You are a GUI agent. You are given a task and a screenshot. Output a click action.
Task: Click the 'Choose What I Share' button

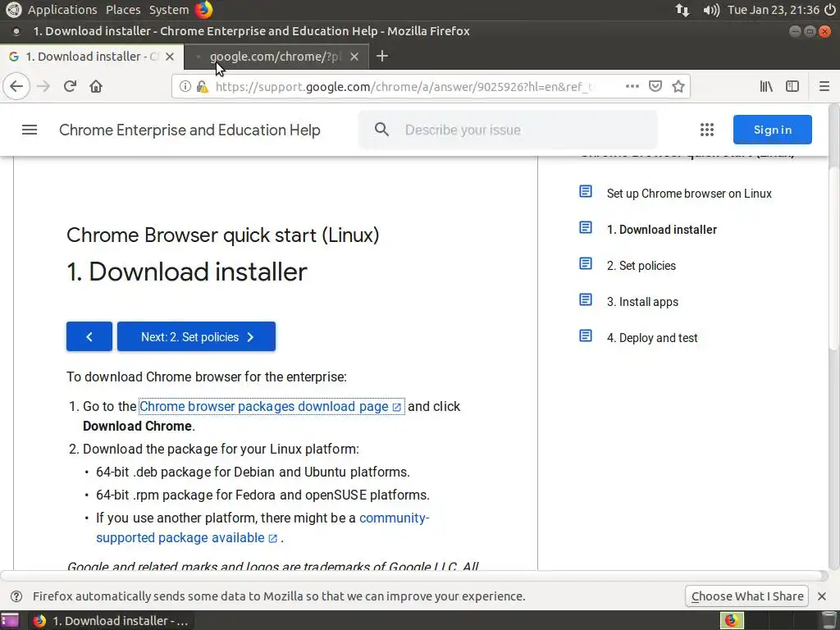click(746, 596)
